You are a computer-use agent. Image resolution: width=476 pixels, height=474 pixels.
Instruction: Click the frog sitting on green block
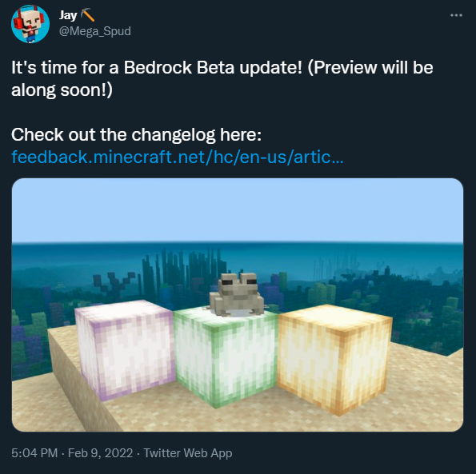236,295
